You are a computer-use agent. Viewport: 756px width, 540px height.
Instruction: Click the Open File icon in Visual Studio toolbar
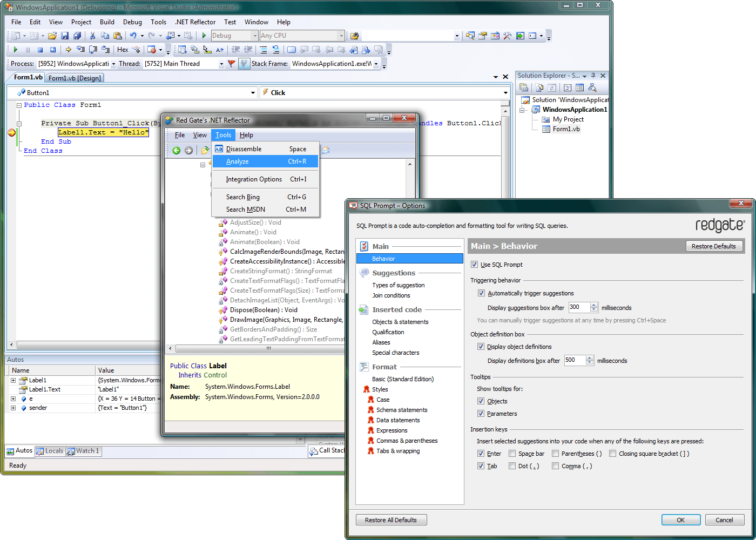click(52, 36)
